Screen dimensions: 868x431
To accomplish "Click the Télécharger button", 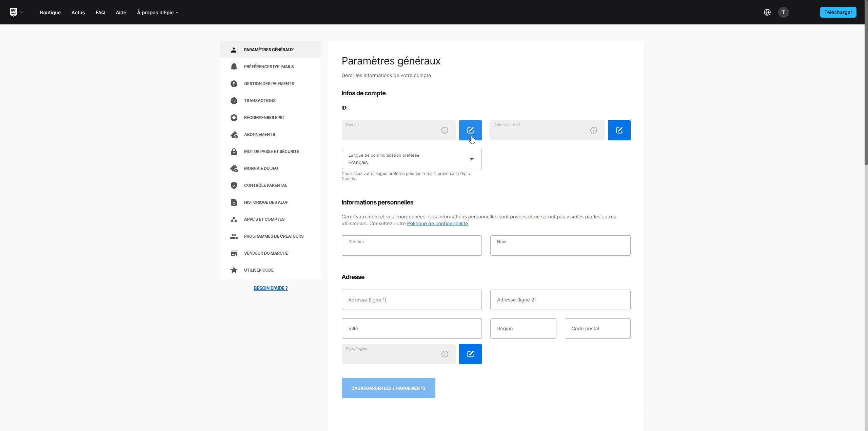I will 838,12.
